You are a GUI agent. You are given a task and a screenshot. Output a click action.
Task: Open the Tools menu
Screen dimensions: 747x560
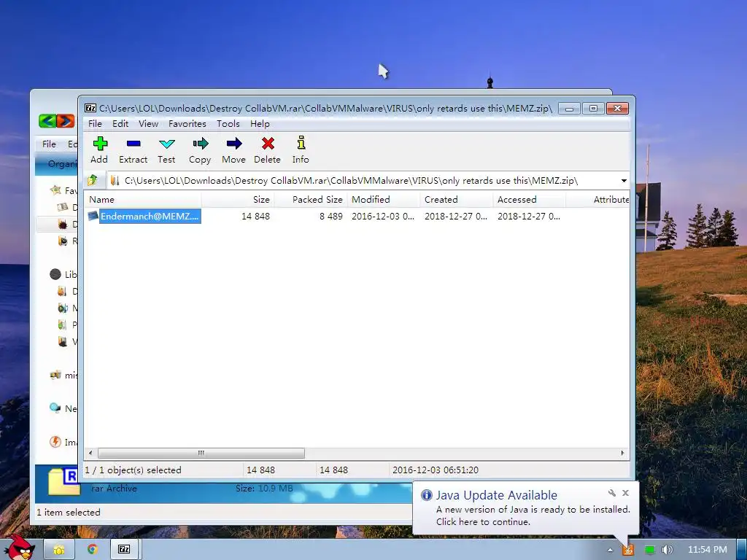[x=228, y=124]
